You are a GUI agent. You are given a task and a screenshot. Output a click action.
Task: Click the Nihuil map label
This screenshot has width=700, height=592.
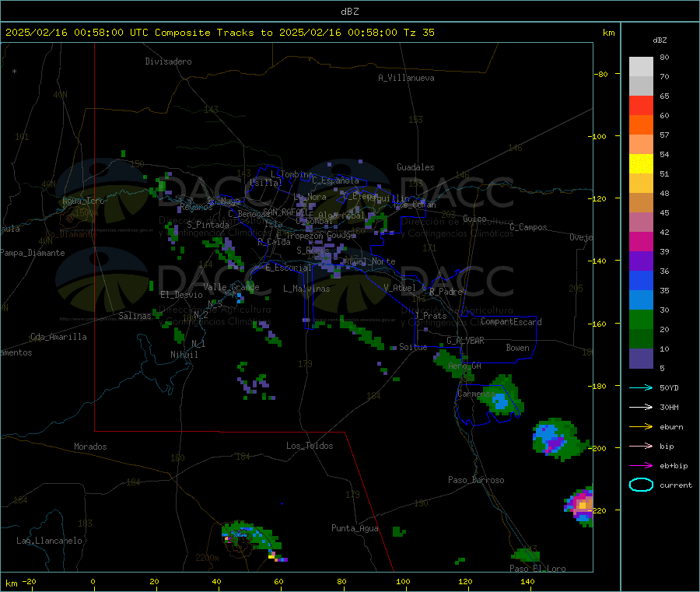(184, 355)
